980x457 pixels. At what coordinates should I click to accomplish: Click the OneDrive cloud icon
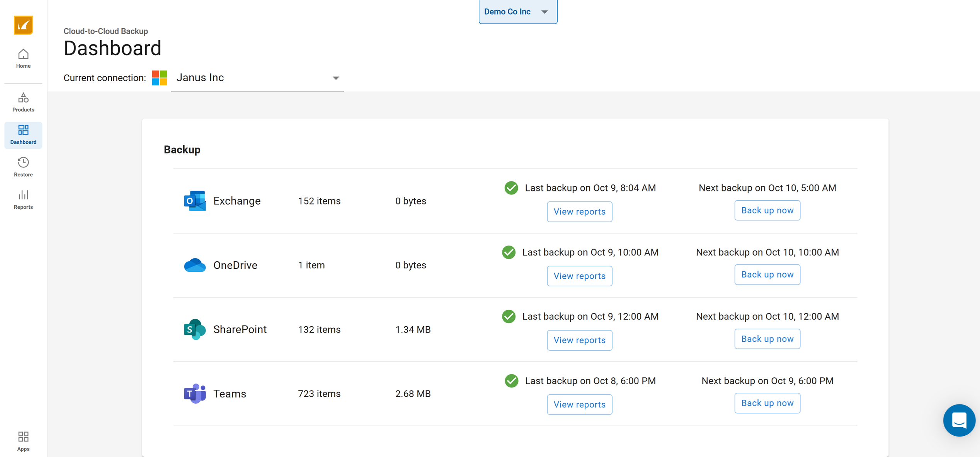[x=195, y=265]
